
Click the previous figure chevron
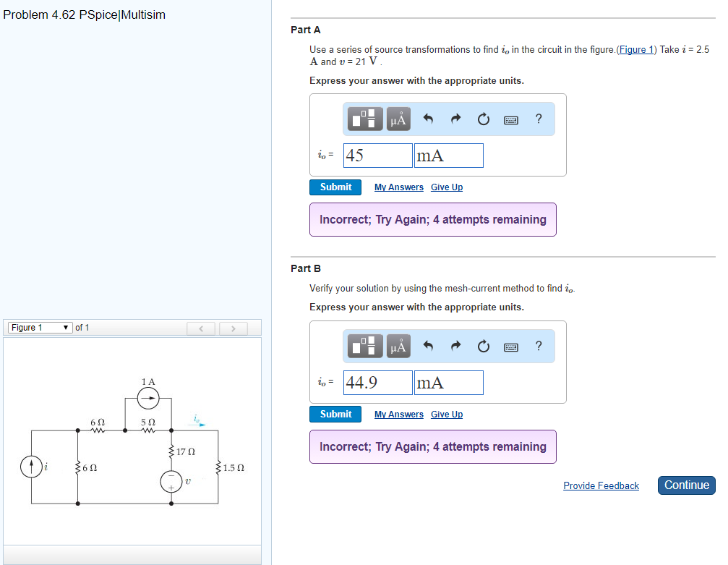[200, 328]
